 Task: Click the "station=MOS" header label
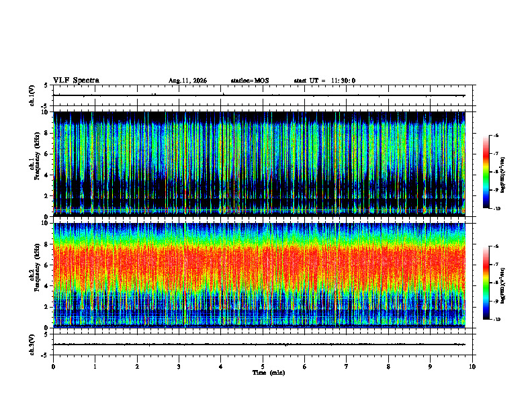click(x=250, y=81)
